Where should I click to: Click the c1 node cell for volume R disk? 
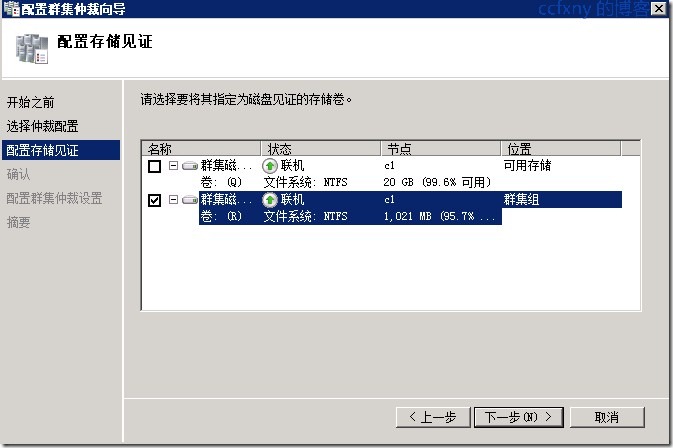(x=390, y=200)
